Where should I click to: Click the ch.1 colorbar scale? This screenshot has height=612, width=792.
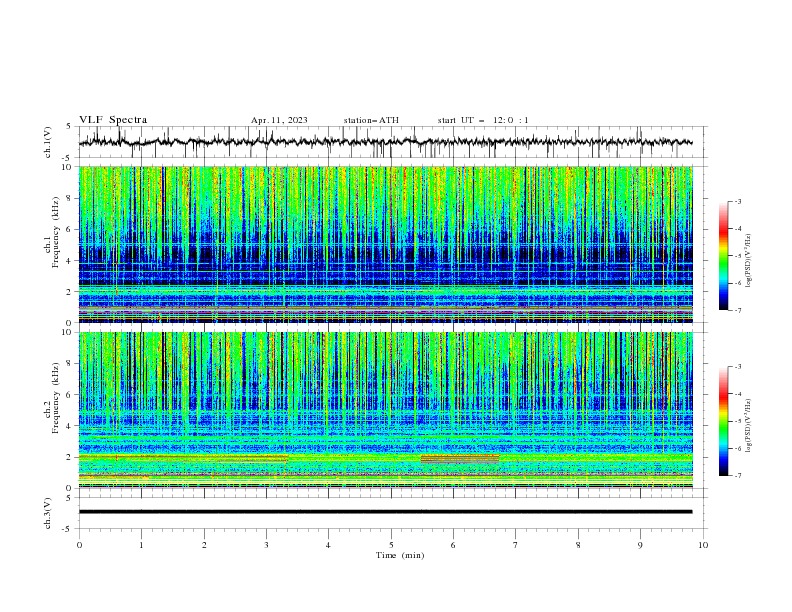[724, 256]
